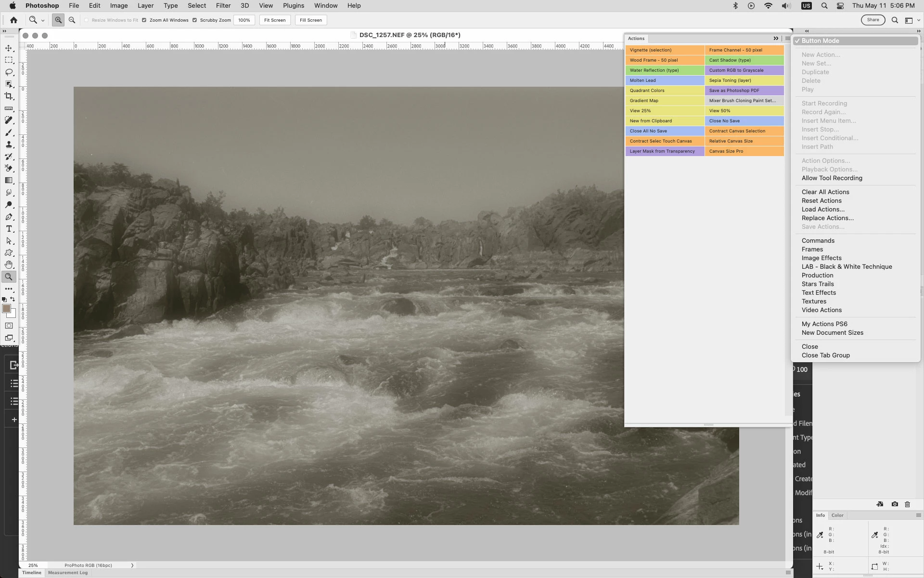Enable Resize Windows to Fit checkbox
This screenshot has height=578, width=924.
pos(87,20)
